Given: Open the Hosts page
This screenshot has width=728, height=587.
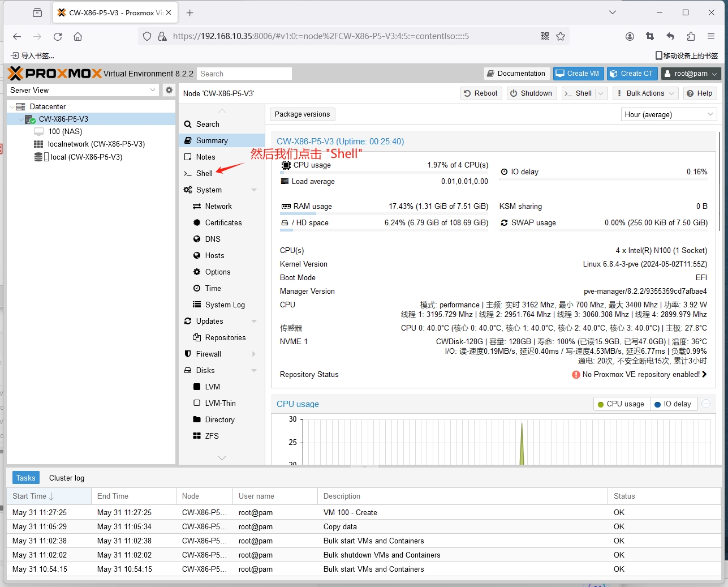Looking at the screenshot, I should tap(214, 255).
